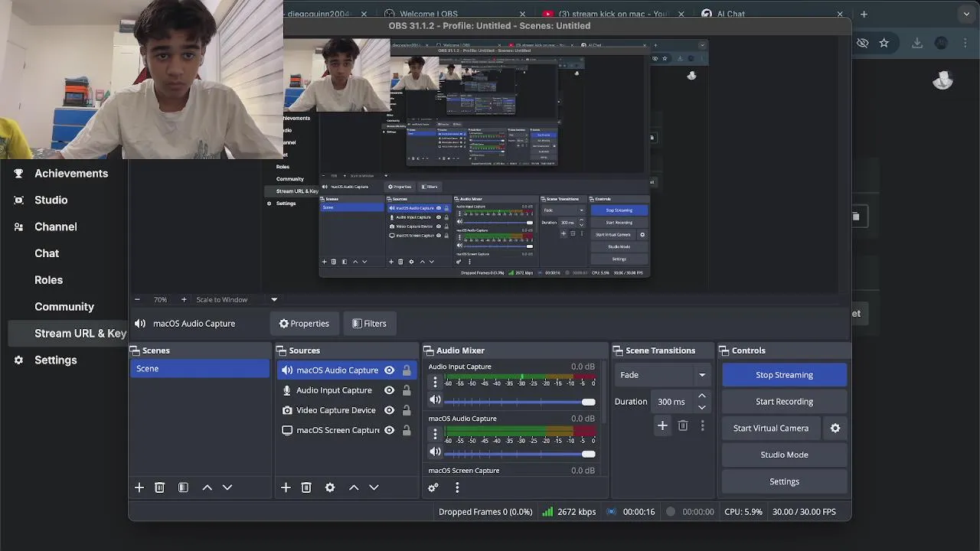
Task: Click Start Recording in Controls
Action: pyautogui.click(x=784, y=402)
